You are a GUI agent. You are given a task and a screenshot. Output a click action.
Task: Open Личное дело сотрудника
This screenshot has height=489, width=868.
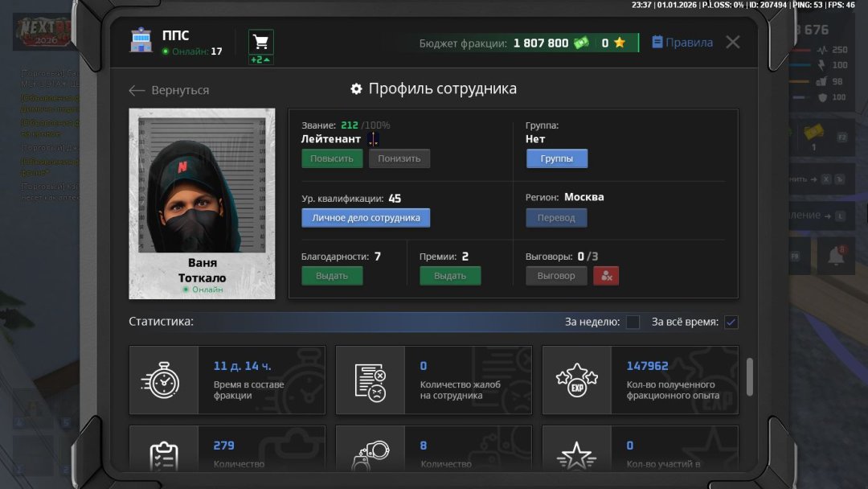366,217
